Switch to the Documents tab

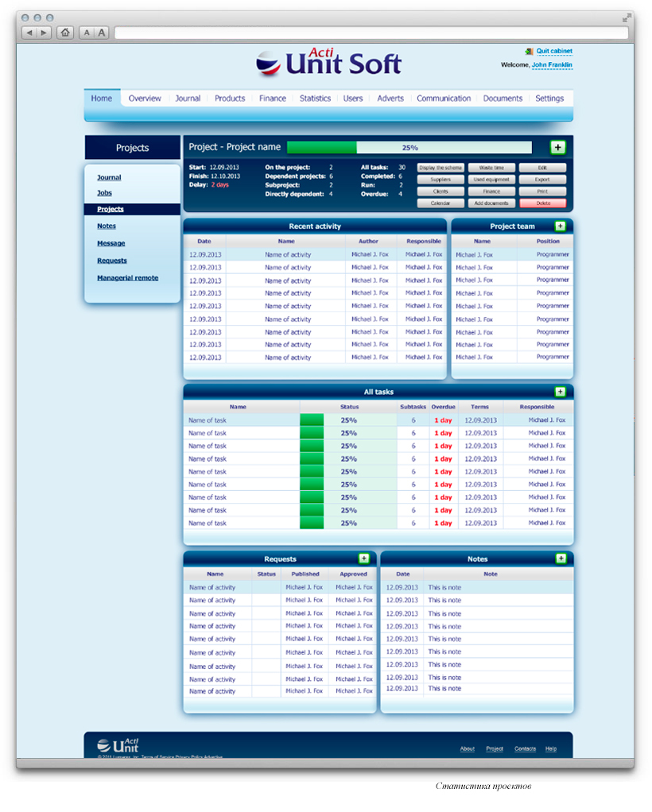point(503,99)
